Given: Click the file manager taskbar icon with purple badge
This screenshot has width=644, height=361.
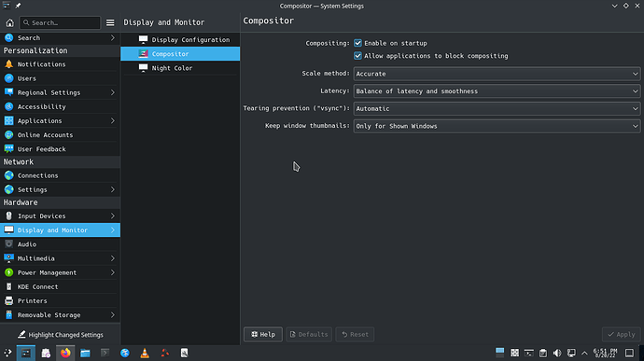Looking at the screenshot, I should (x=46, y=353).
